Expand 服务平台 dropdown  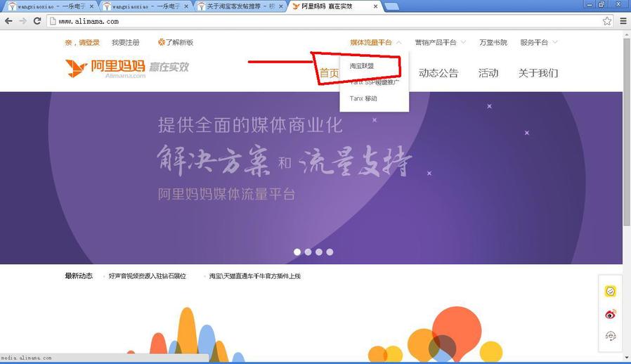tap(539, 42)
